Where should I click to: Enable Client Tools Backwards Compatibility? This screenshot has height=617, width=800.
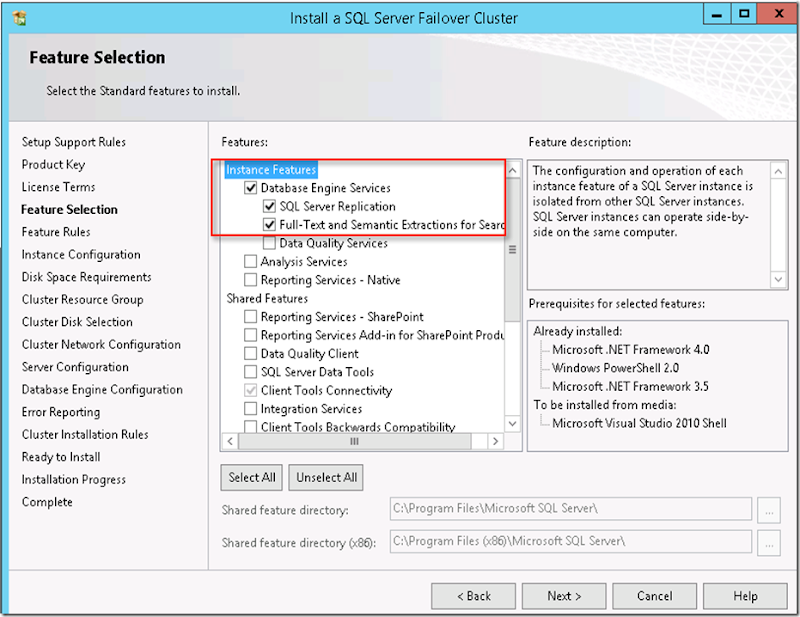pos(251,427)
